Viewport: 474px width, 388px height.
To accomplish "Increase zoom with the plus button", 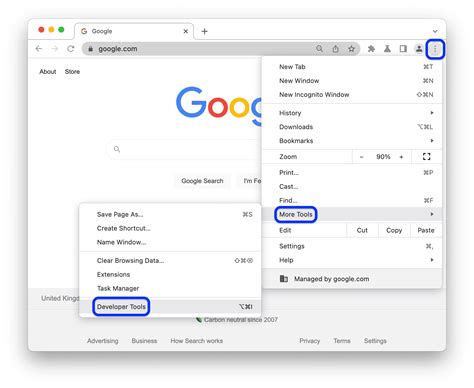I will [x=401, y=157].
